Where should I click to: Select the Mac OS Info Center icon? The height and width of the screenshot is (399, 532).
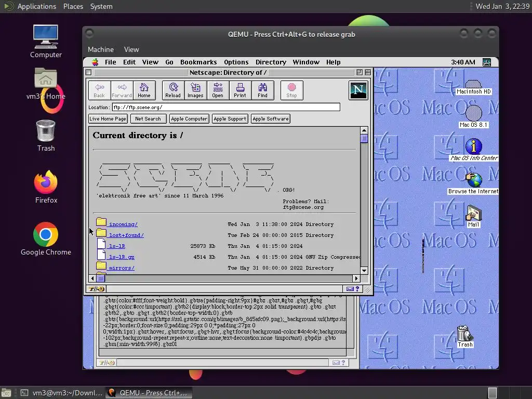[x=474, y=150]
